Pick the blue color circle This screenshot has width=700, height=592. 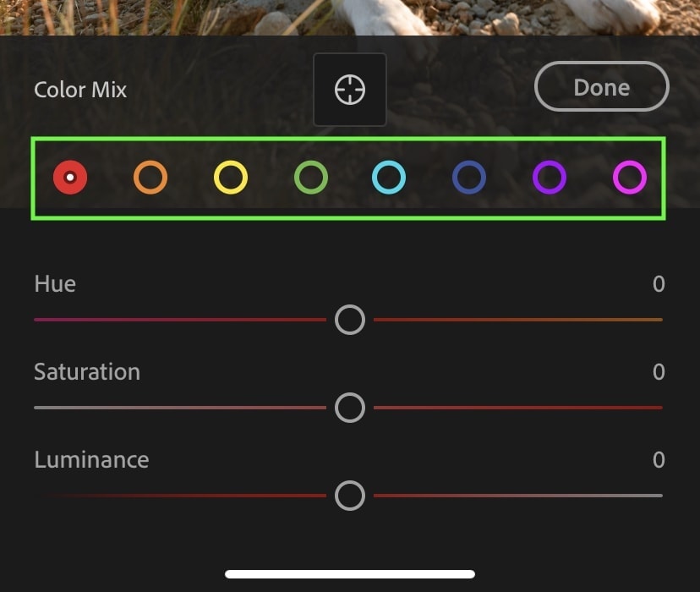pos(468,178)
